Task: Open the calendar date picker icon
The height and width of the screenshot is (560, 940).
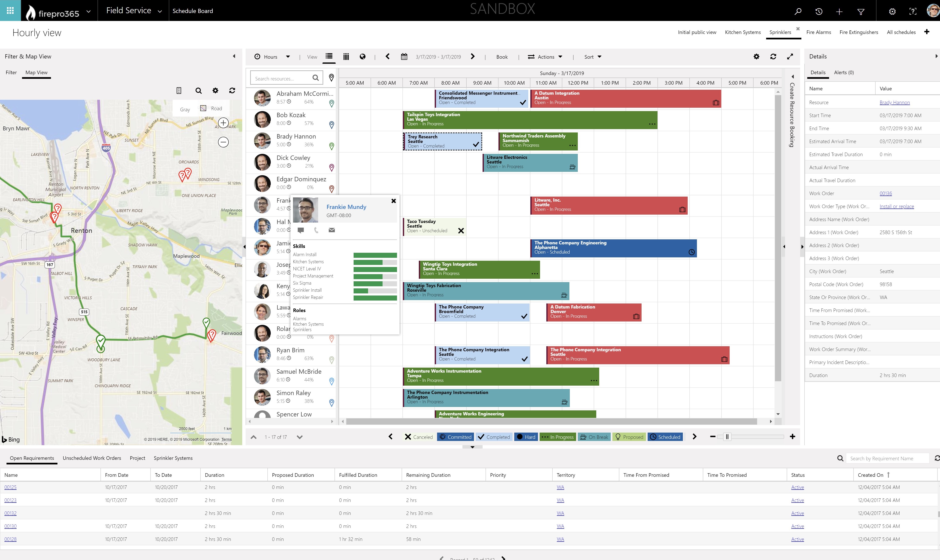Action: (404, 57)
